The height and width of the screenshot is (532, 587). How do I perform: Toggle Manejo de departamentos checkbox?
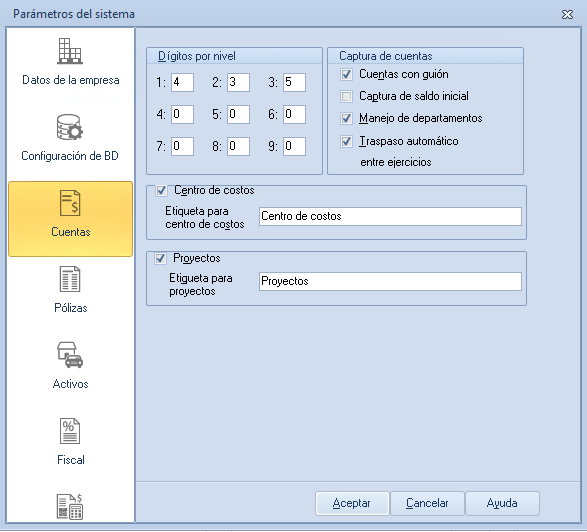346,119
